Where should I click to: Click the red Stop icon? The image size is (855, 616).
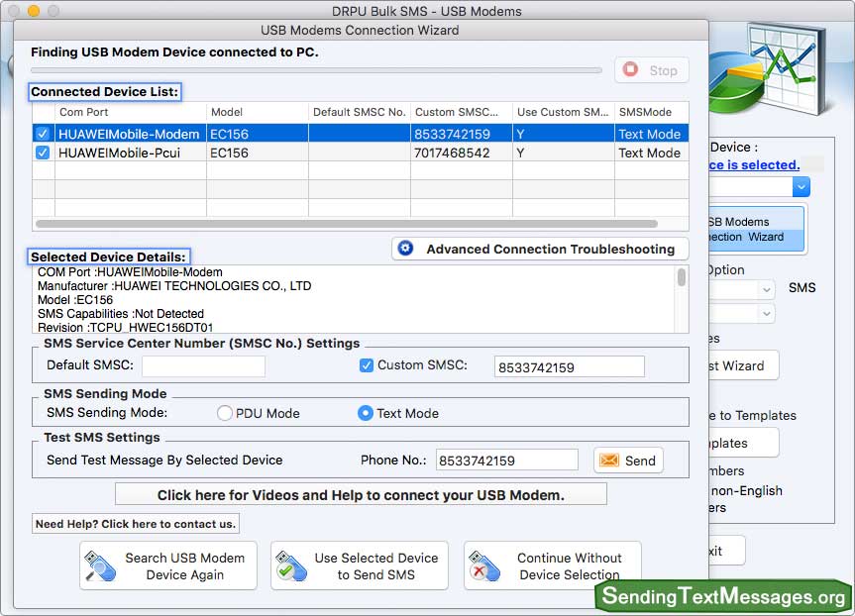pos(630,69)
